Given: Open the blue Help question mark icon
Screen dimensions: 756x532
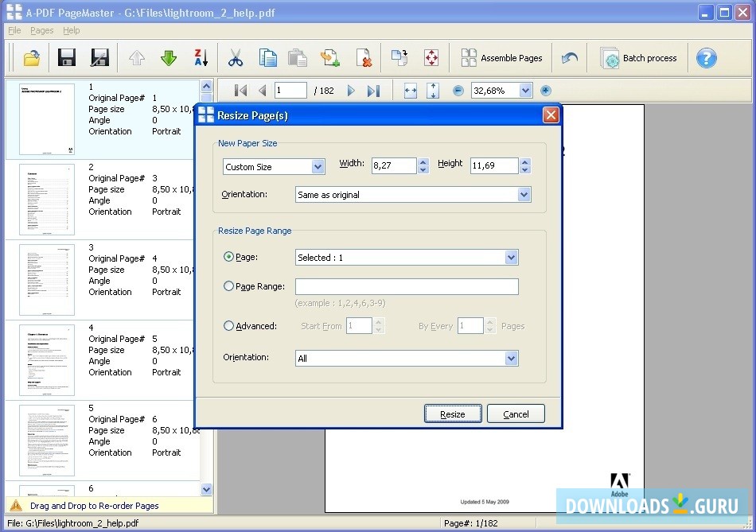Looking at the screenshot, I should coord(707,57).
